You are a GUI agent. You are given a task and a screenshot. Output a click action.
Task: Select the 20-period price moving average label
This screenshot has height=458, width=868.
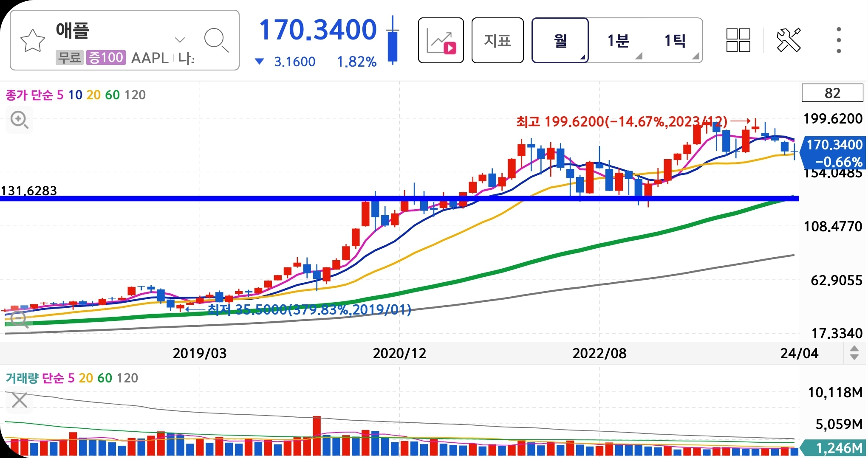pos(93,95)
